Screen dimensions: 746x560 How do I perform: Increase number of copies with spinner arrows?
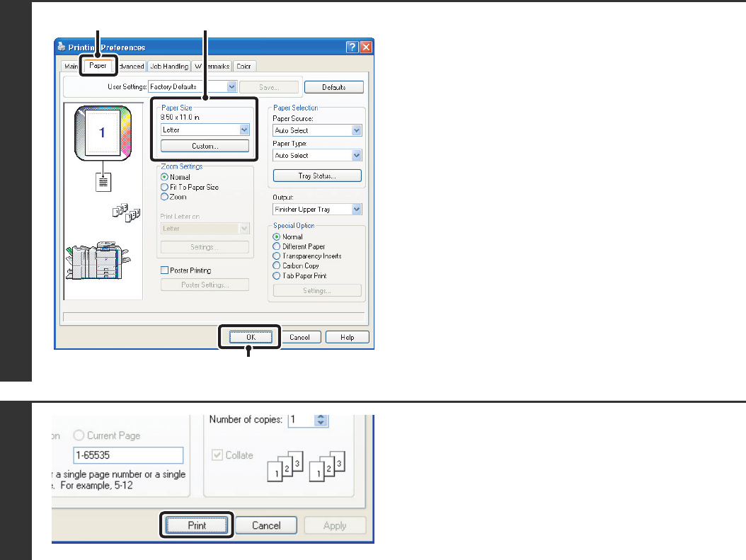[321, 416]
